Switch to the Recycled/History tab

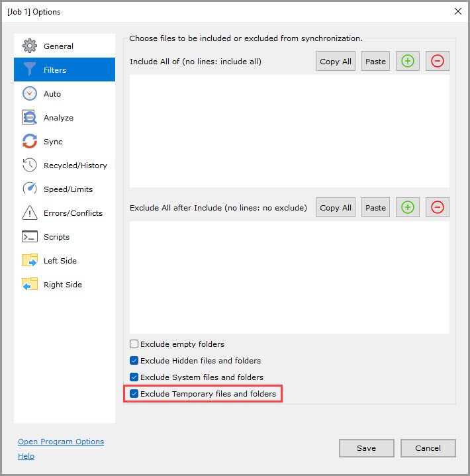point(75,166)
